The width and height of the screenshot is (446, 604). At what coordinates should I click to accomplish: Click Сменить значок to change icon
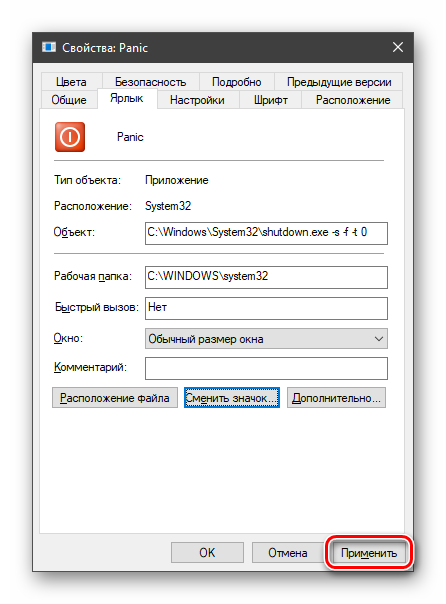[232, 398]
